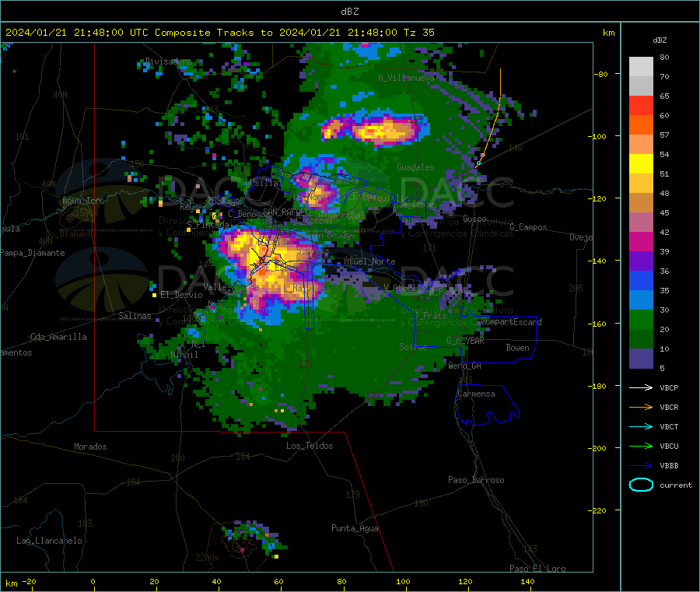Select the magenta 39 dBZ legend swatch
Image resolution: width=700 pixels, height=592 pixels.
[641, 241]
